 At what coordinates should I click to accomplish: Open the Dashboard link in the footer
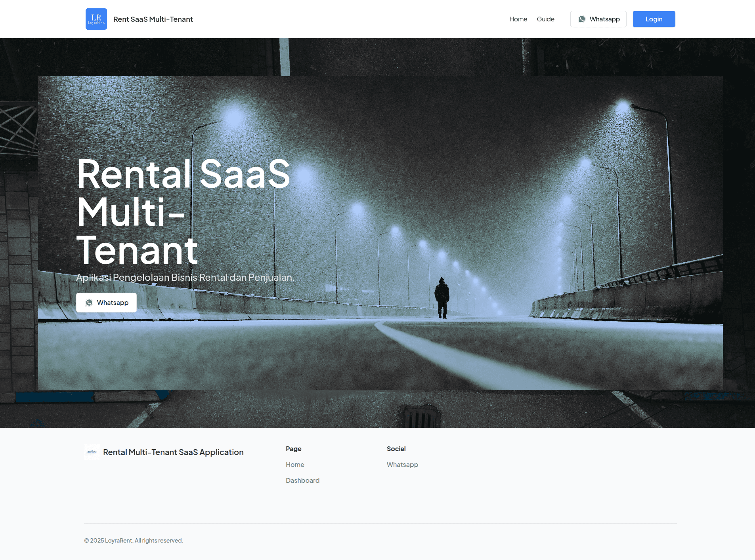[x=302, y=480]
